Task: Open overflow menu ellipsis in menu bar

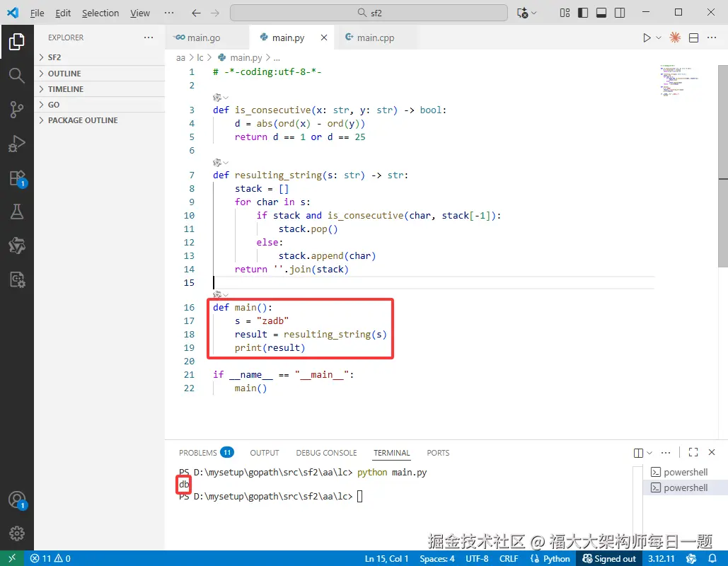Action: click(x=169, y=13)
